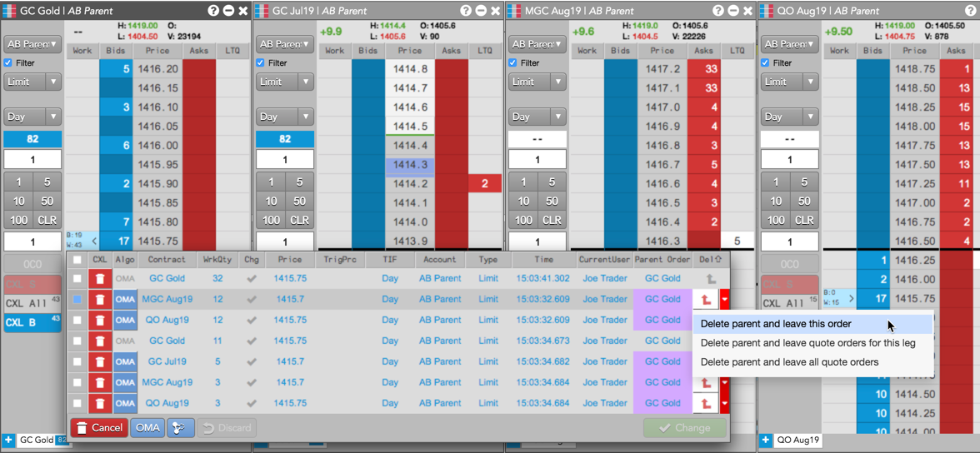Viewport: 980px width, 453px height.
Task: Select quantity 50 button in GC Gold window
Action: pos(47,202)
